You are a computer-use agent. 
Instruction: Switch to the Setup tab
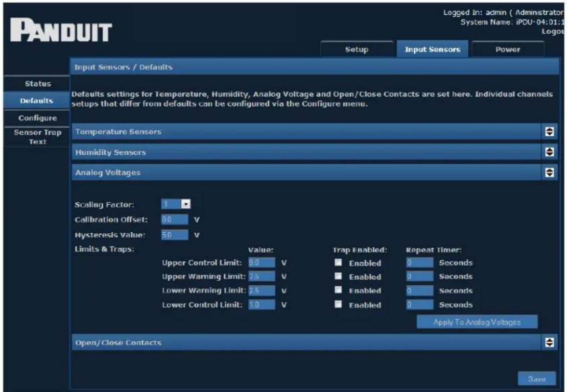(x=357, y=49)
